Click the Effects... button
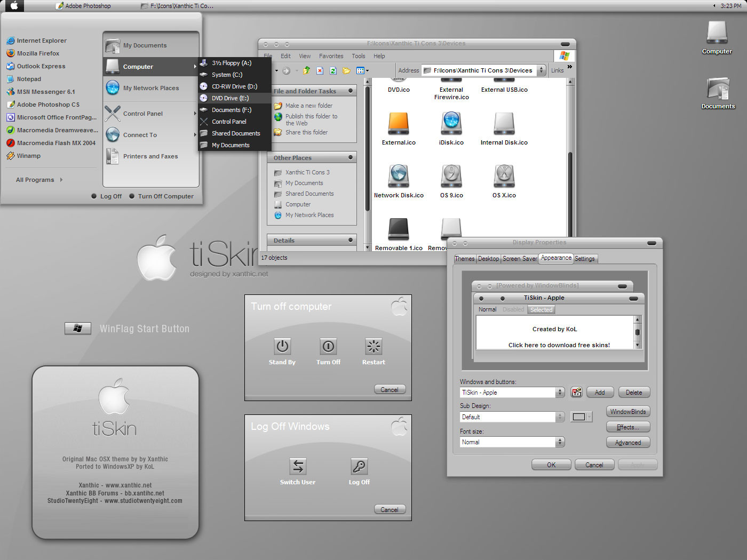This screenshot has width=747, height=560. [x=628, y=427]
